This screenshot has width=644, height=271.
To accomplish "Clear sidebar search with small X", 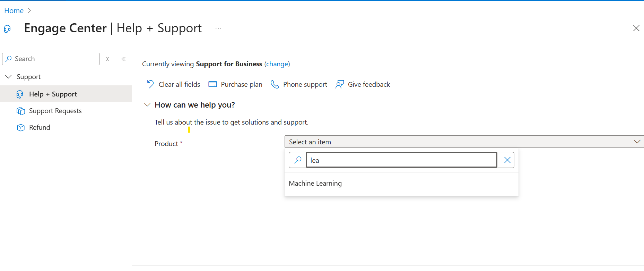I will point(108,59).
